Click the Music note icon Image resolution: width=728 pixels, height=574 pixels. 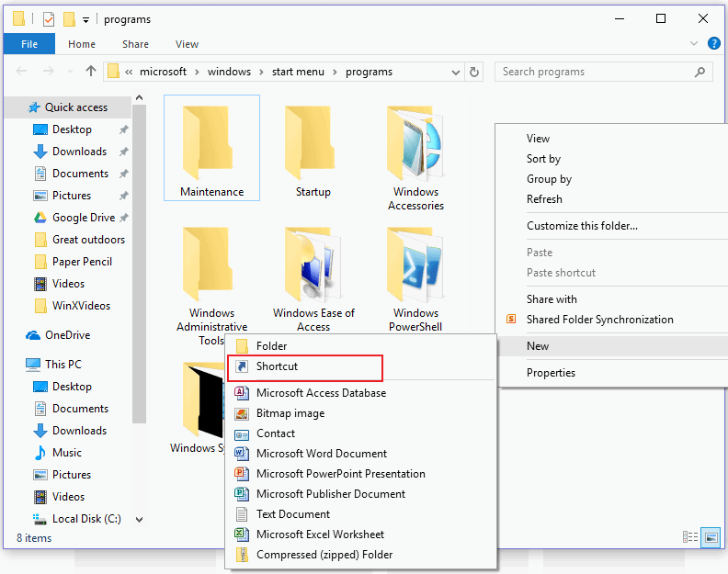[40, 453]
